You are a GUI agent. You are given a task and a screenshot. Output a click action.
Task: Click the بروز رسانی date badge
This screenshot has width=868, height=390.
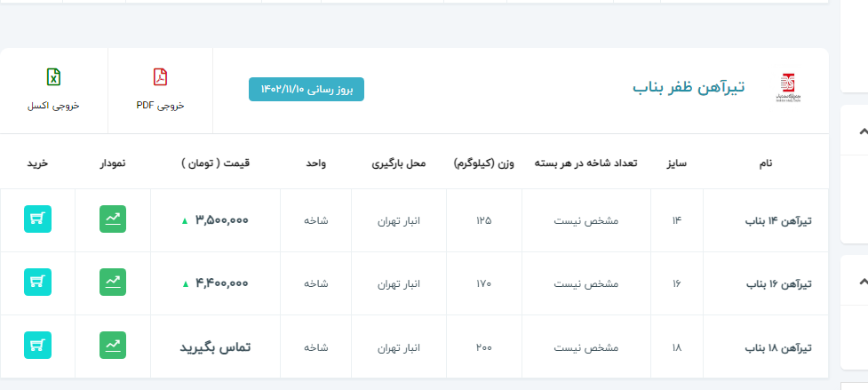307,89
